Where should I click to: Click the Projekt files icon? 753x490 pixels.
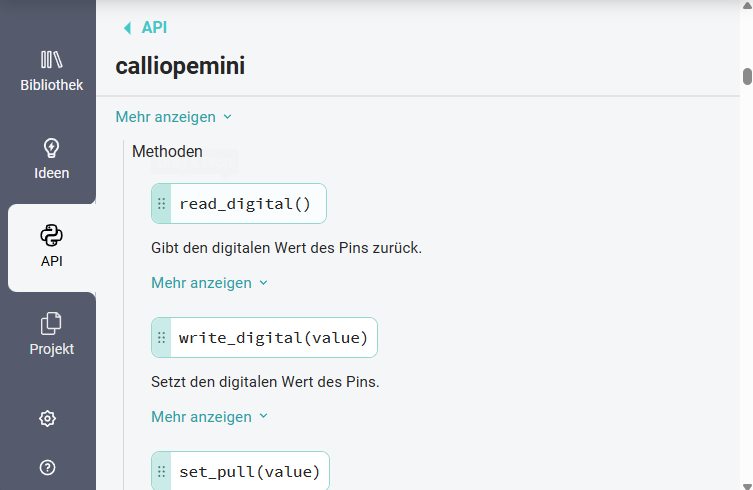51,324
